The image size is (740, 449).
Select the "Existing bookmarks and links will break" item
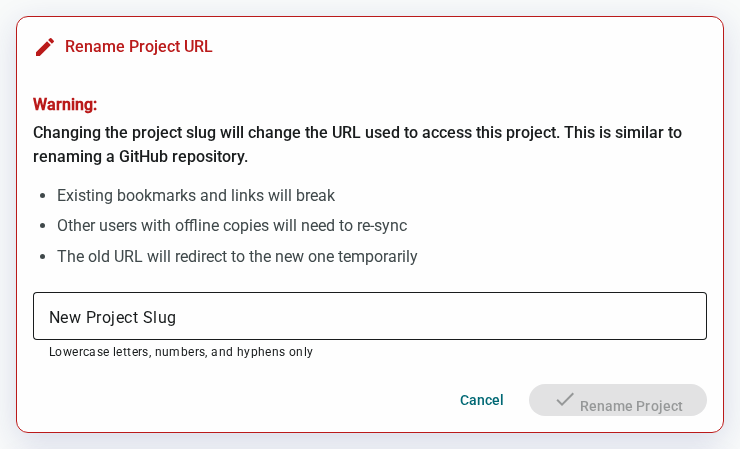pyautogui.click(x=196, y=195)
